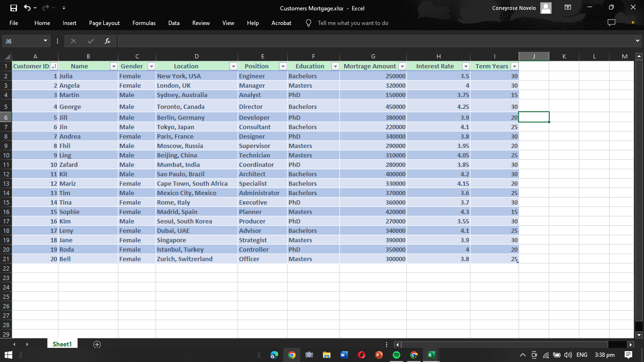This screenshot has width=644, height=362.
Task: Switch to the Page Layout tab
Action: (x=104, y=23)
